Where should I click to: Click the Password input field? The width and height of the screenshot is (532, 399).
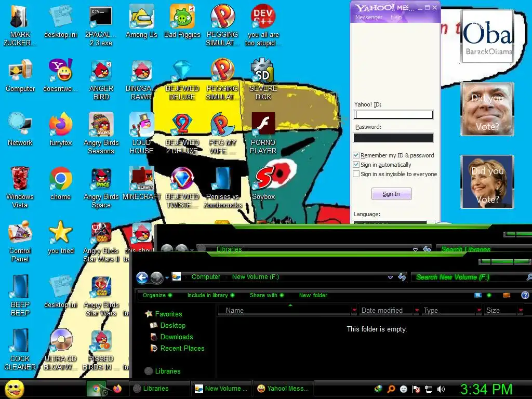[x=393, y=137]
